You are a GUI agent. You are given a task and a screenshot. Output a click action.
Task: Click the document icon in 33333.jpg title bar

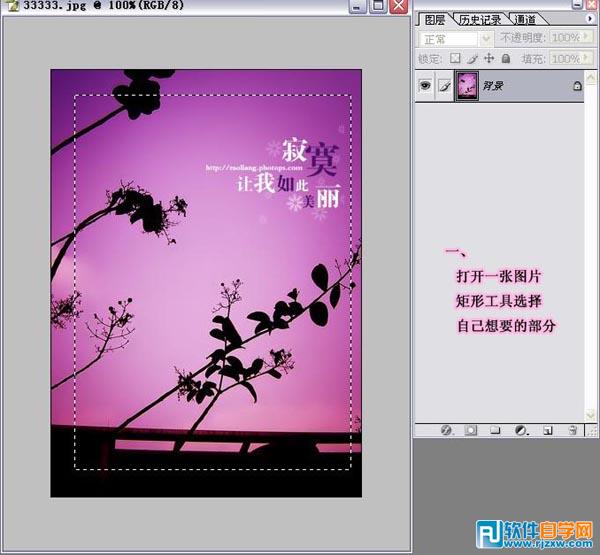pos(12,5)
